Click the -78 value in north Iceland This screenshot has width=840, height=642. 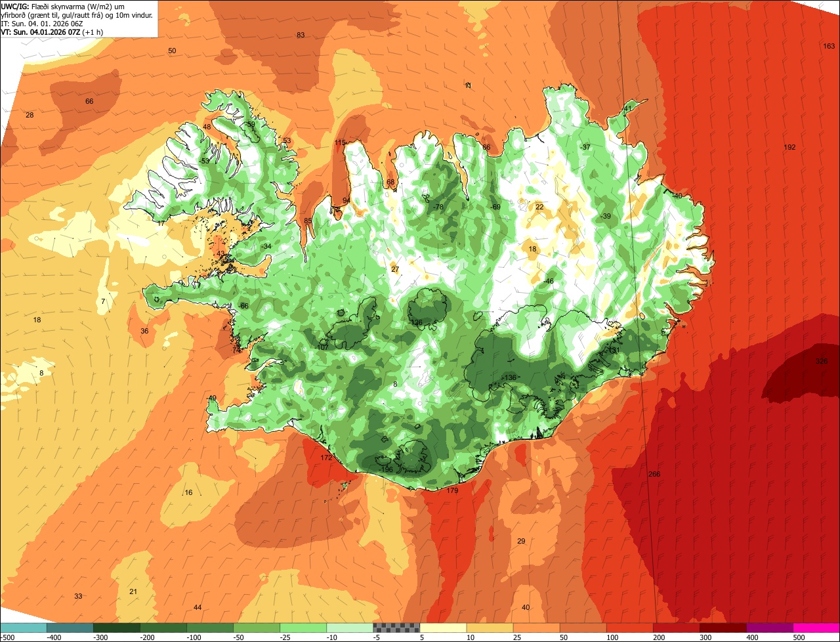pos(438,207)
